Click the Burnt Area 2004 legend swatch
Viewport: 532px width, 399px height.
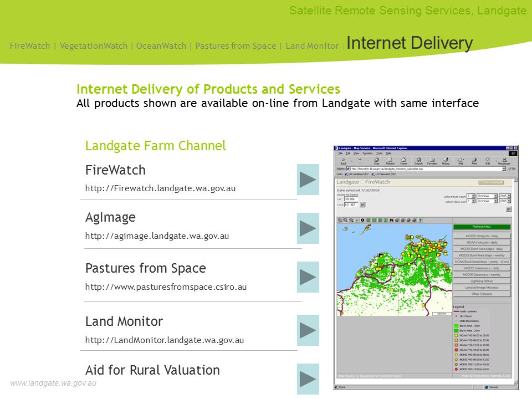tap(456, 330)
